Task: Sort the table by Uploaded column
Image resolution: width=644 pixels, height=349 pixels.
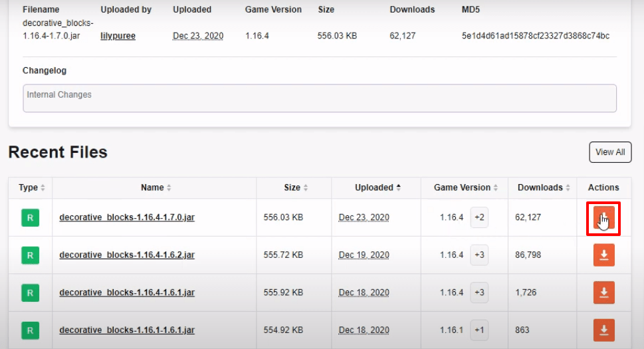Action: pyautogui.click(x=377, y=187)
